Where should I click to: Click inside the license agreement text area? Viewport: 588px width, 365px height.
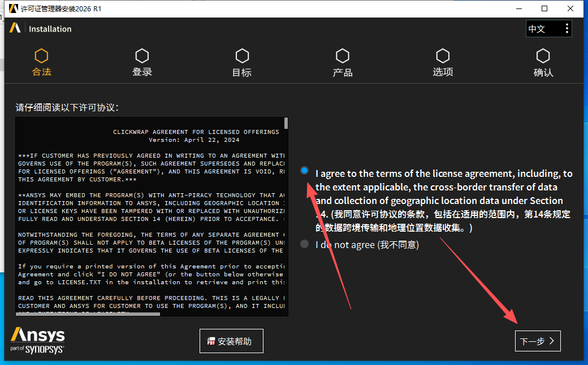point(150,226)
